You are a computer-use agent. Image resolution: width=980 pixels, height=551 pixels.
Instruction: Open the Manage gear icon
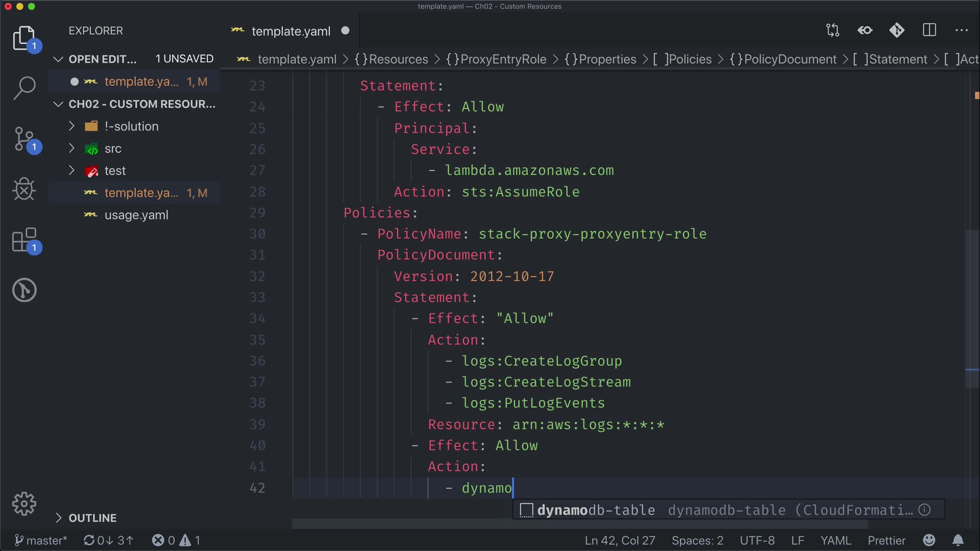[x=24, y=504]
